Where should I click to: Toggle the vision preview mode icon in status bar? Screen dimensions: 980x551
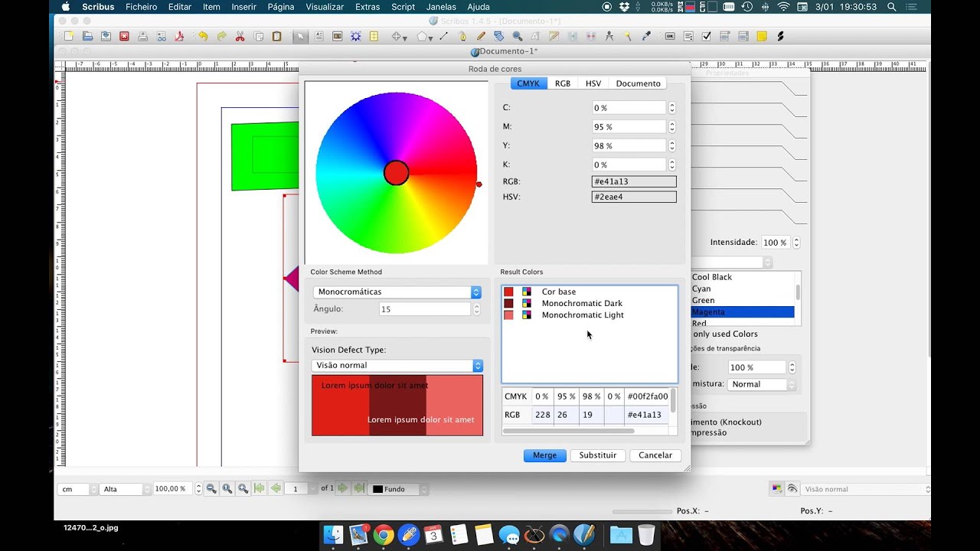[792, 489]
